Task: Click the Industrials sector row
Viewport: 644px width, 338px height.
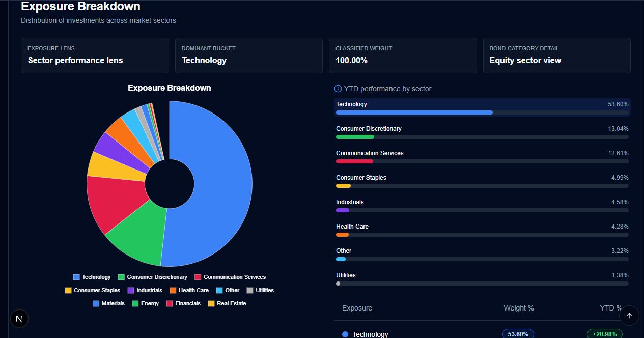Action: pyautogui.click(x=482, y=205)
